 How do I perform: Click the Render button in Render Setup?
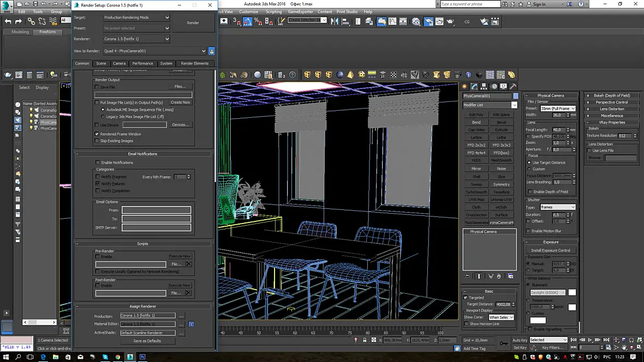coord(193,23)
